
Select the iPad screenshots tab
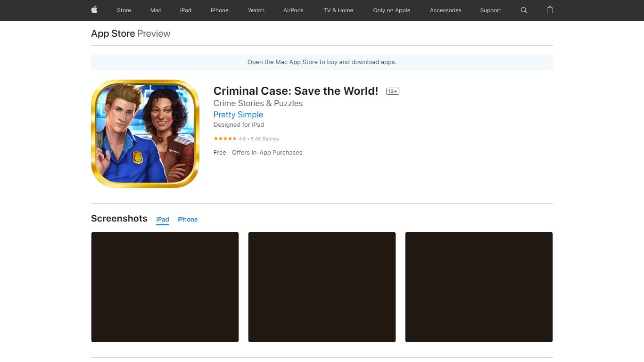click(x=163, y=220)
